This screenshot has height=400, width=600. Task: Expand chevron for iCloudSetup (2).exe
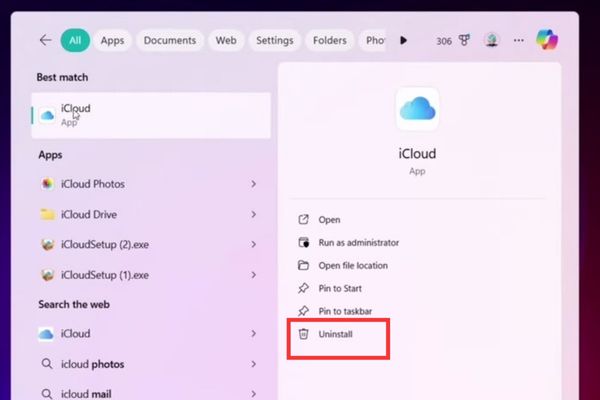click(254, 244)
